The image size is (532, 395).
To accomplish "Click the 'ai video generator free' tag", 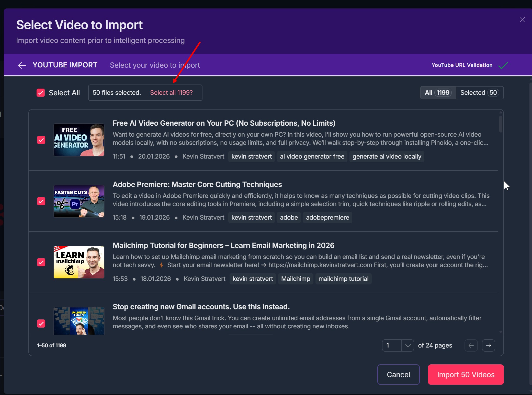I will [x=312, y=157].
